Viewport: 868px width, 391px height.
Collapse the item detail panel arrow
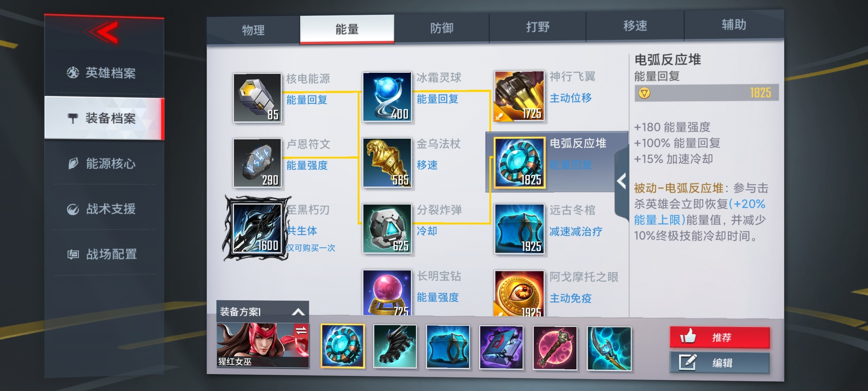click(622, 181)
